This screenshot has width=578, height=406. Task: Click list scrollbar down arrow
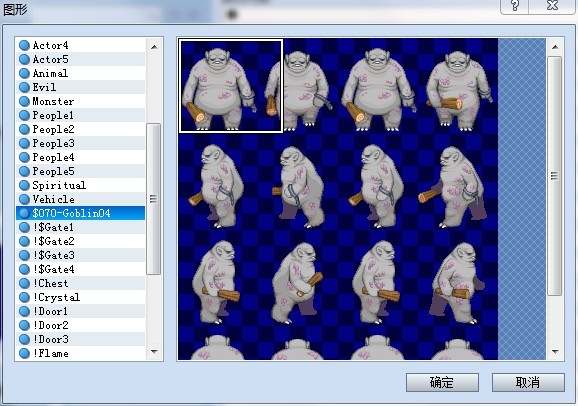point(154,351)
